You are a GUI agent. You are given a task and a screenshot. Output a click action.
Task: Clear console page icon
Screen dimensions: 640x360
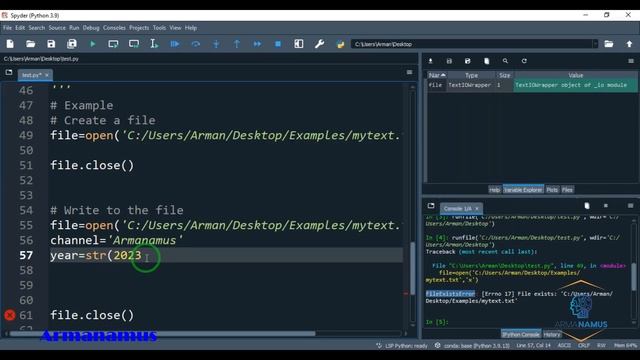[x=587, y=206]
